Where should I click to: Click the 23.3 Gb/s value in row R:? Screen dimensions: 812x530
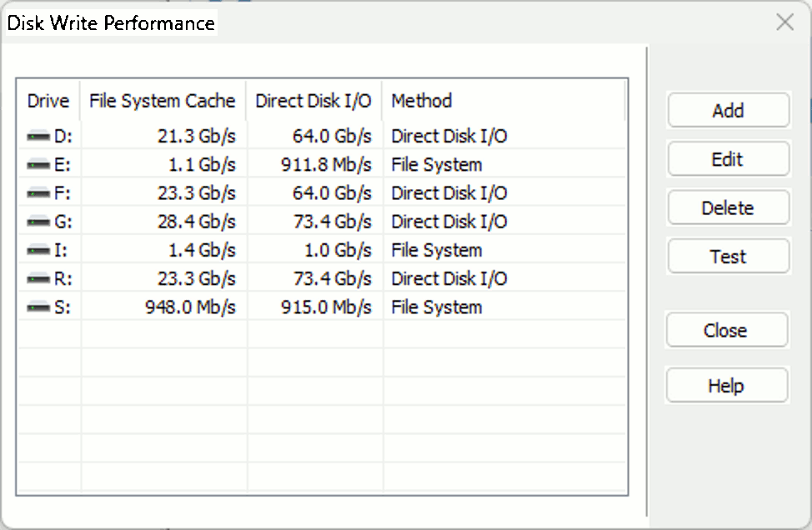click(196, 279)
